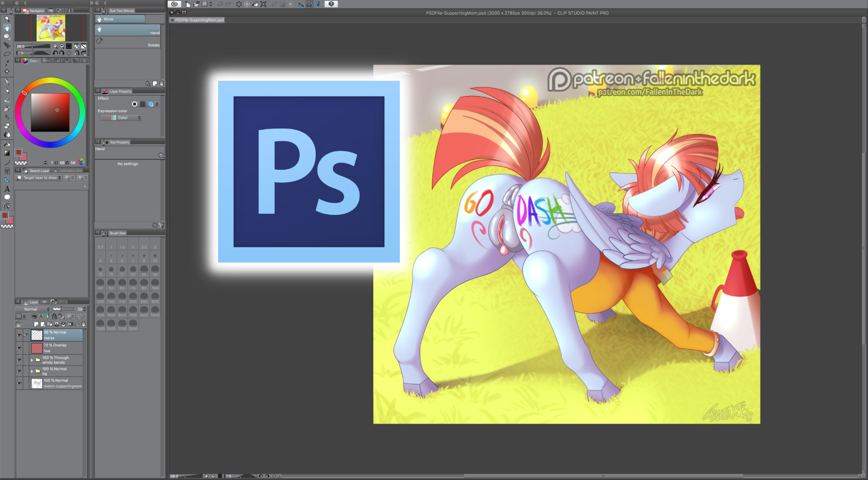The height and width of the screenshot is (480, 868).
Task: Rotate canvas right in Navigator
Action: point(62,53)
